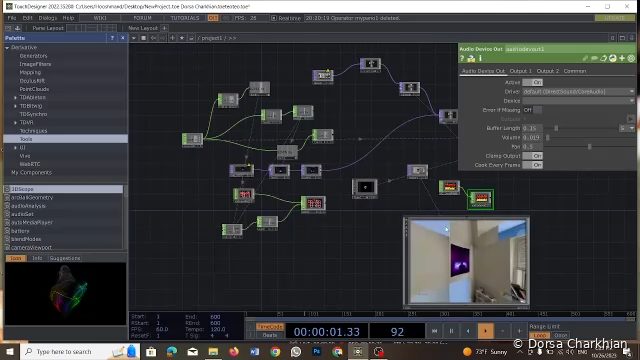Enable Loop range limit
This screenshot has width=640, height=360.
click(540, 335)
